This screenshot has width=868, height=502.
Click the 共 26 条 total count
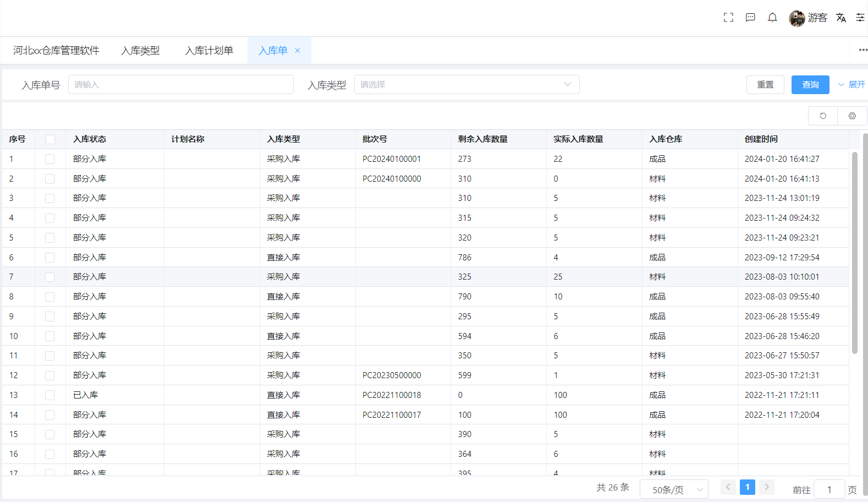(613, 488)
